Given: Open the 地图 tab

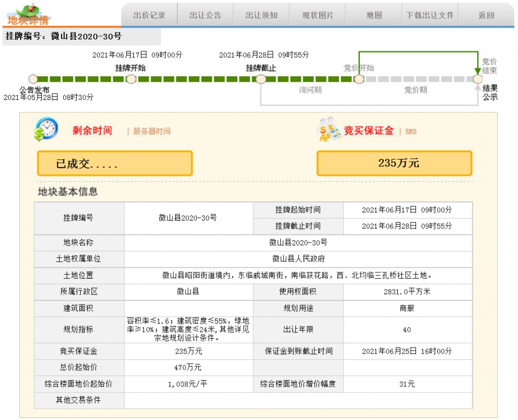Looking at the screenshot, I should (x=374, y=15).
